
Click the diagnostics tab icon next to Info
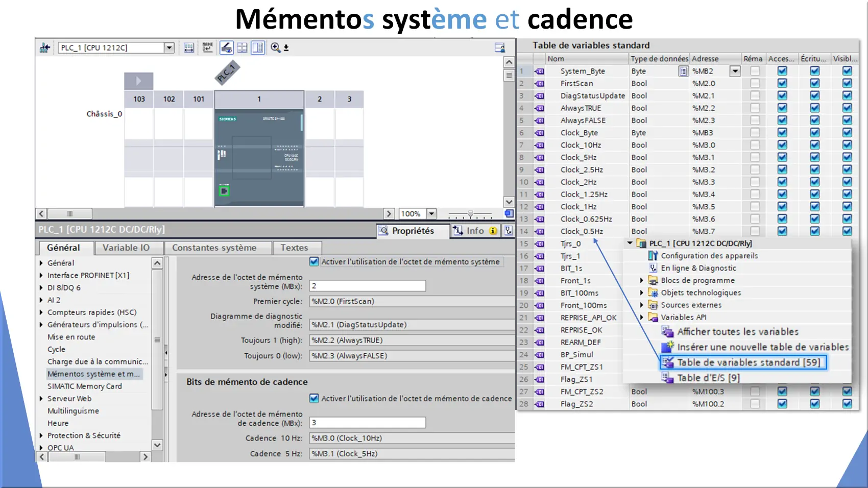point(508,231)
